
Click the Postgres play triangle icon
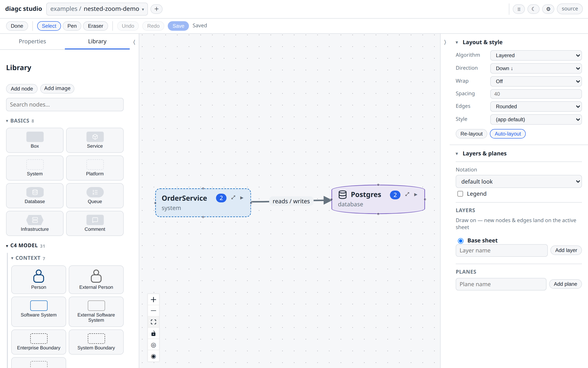tap(415, 194)
